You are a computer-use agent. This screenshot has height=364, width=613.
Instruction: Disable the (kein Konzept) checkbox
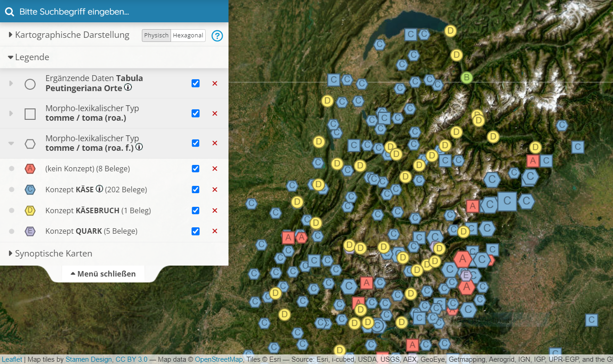pos(196,169)
